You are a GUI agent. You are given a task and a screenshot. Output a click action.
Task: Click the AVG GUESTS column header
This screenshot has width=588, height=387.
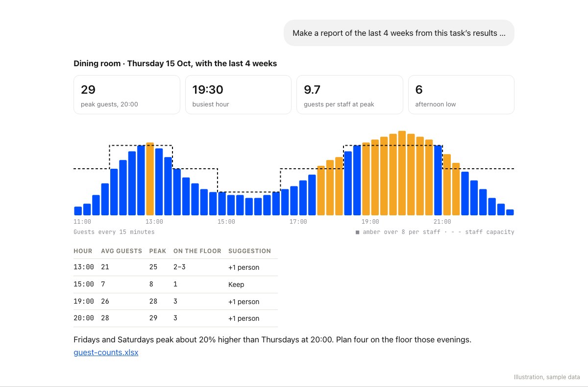point(122,251)
